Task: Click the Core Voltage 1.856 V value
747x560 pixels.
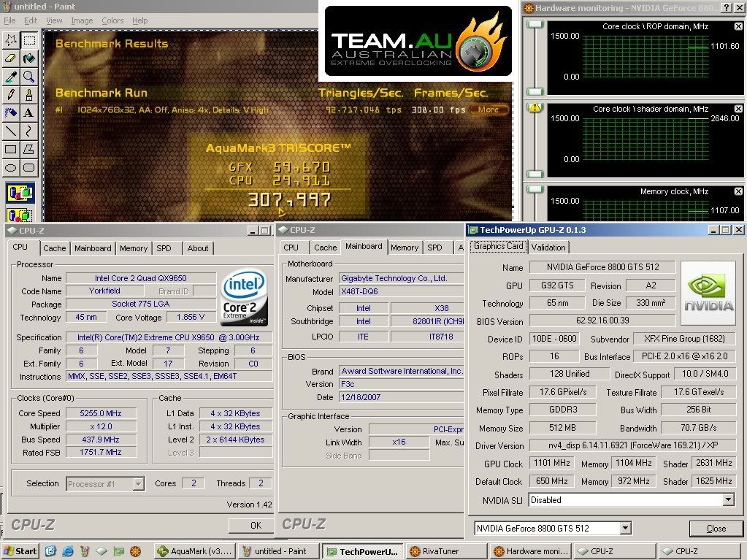Action: coord(190,317)
